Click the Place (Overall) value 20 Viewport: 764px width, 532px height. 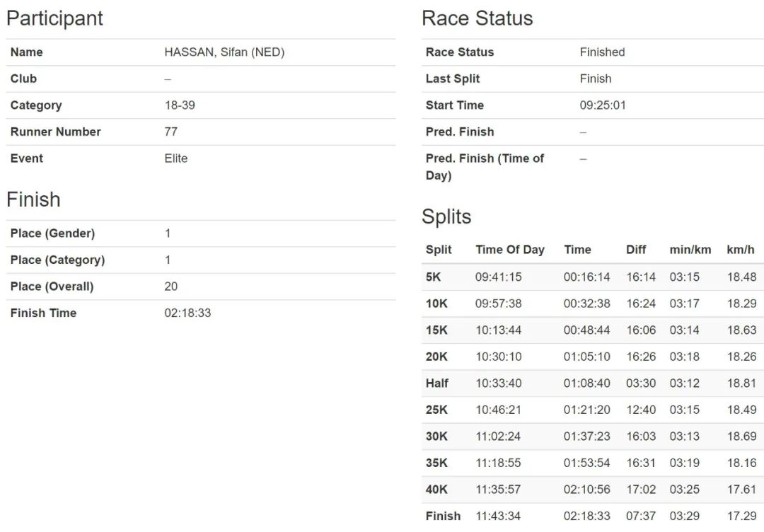(x=171, y=287)
